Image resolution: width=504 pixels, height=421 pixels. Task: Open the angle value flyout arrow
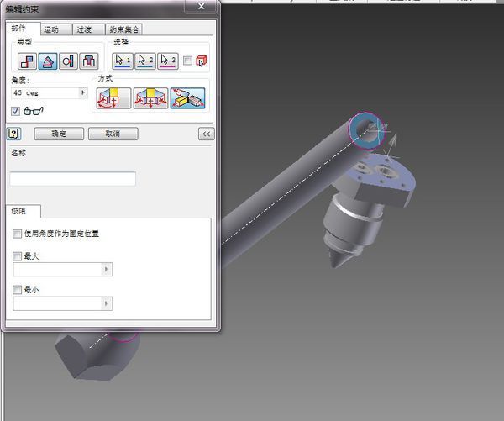point(83,93)
